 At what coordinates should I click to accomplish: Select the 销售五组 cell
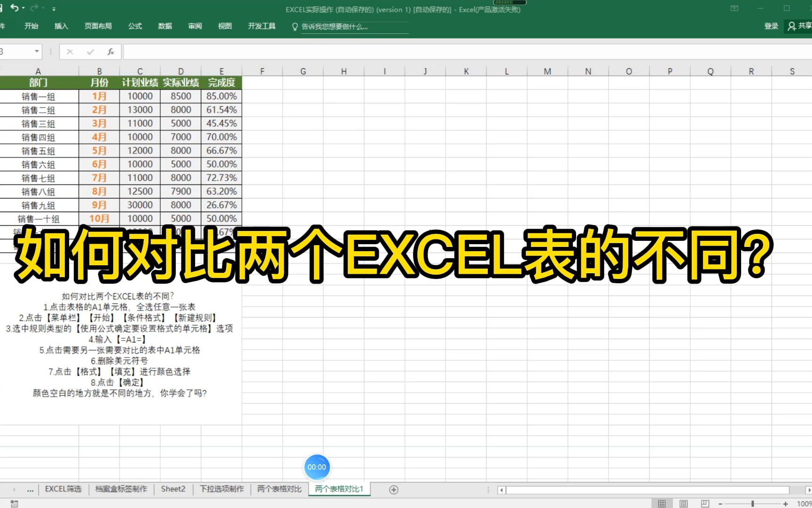coord(39,151)
